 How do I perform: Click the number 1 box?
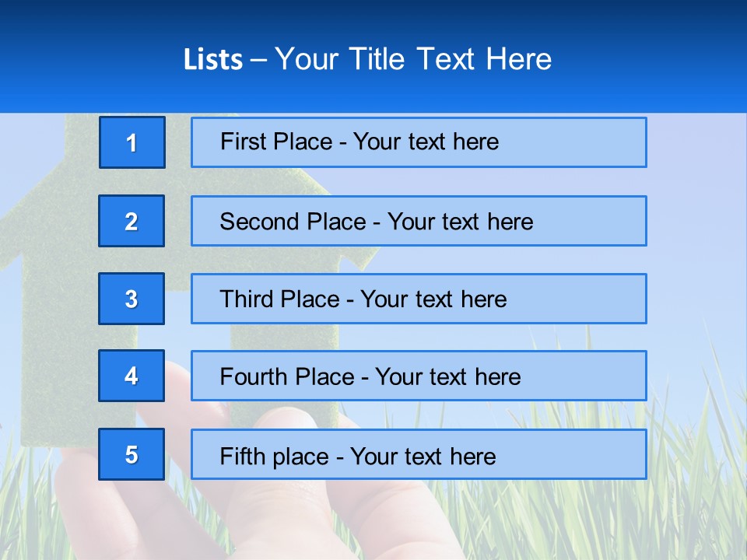click(x=132, y=142)
